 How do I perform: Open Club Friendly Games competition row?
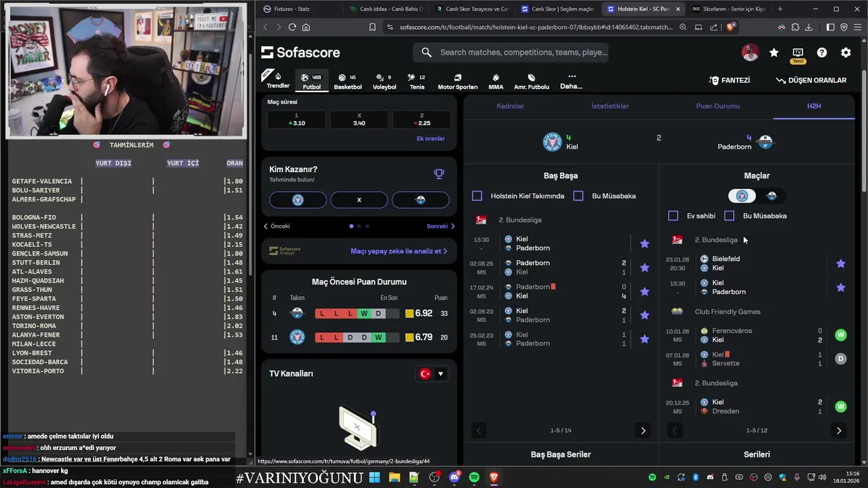pos(727,312)
